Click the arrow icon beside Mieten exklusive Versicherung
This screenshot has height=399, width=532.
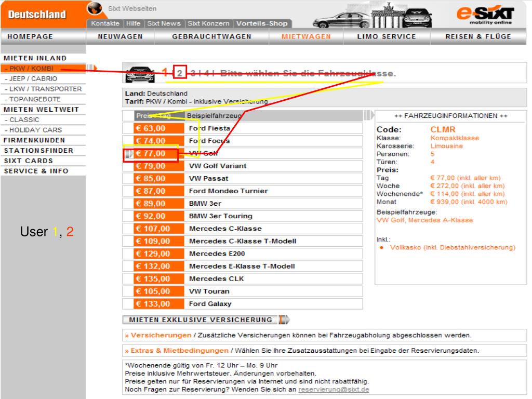284,320
